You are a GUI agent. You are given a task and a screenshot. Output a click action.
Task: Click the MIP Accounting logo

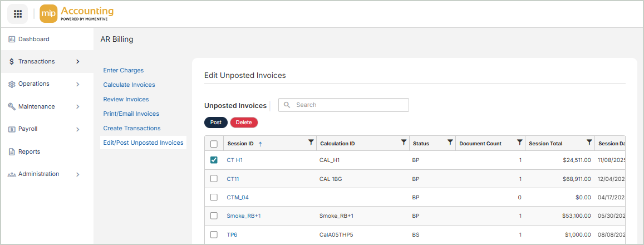pyautogui.click(x=77, y=14)
